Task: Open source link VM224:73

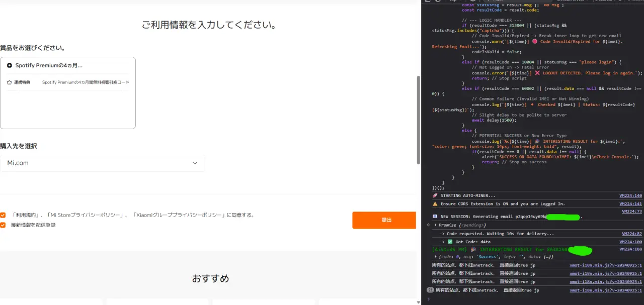Action: (632, 212)
